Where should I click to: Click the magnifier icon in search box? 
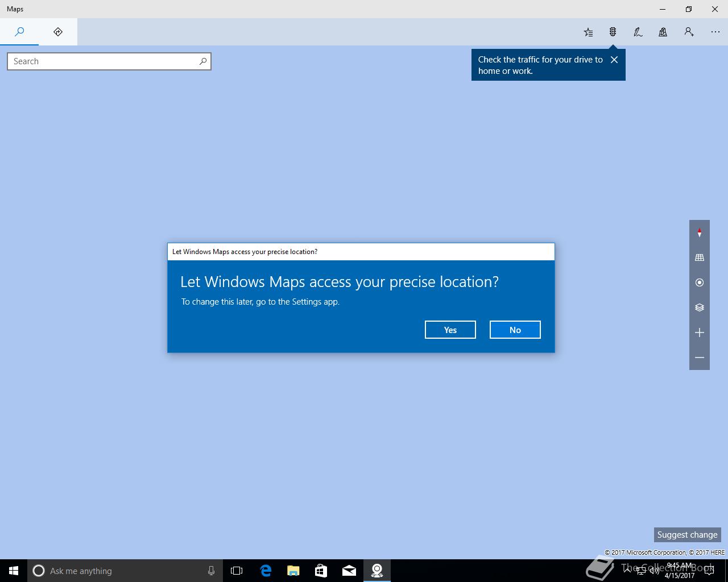(x=202, y=61)
